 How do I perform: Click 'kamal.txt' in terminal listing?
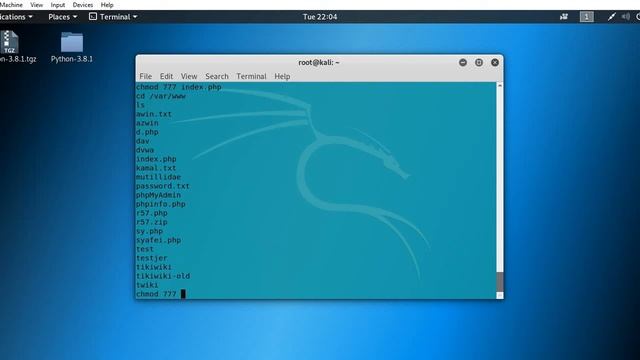156,168
